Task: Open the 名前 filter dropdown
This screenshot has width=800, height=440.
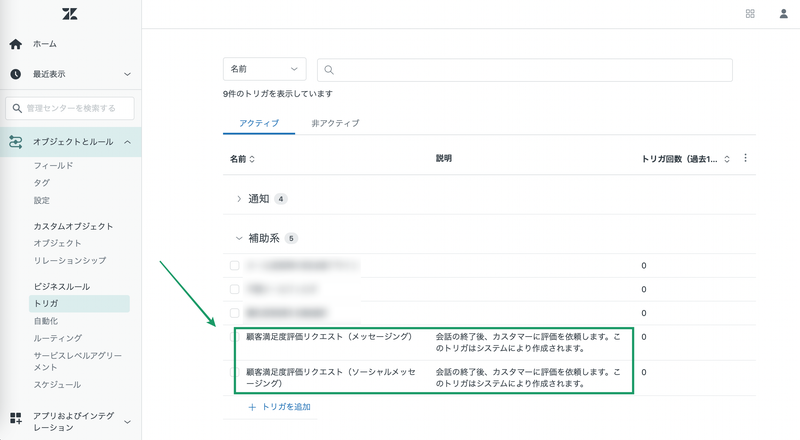Action: pyautogui.click(x=264, y=69)
